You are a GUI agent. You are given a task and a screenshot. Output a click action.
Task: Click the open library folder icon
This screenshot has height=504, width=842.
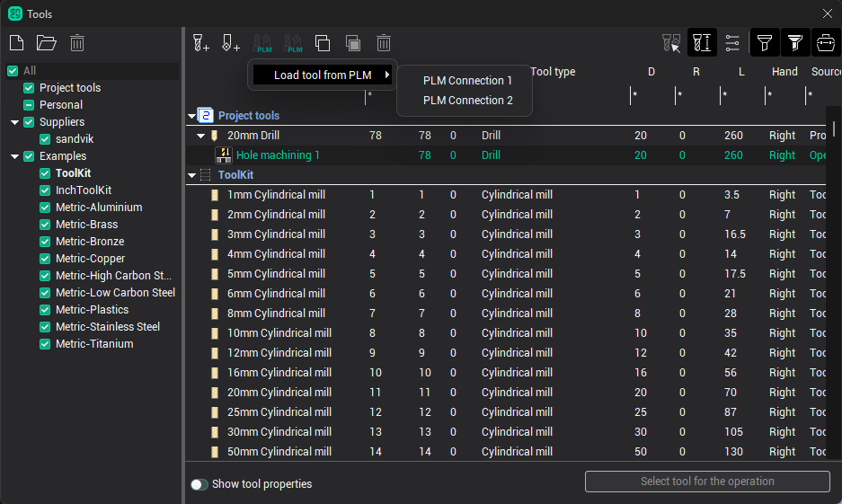pos(46,42)
